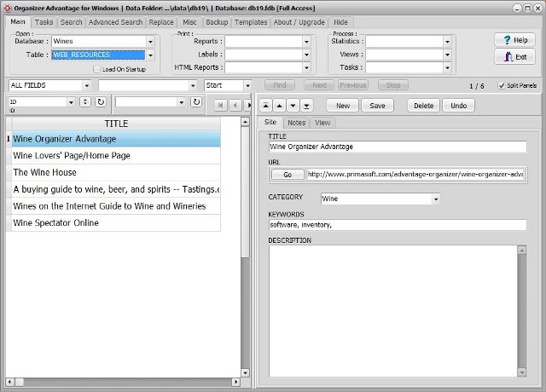The width and height of the screenshot is (546, 392).
Task: Select row "Wine Spectator Online"
Action: pos(116,222)
